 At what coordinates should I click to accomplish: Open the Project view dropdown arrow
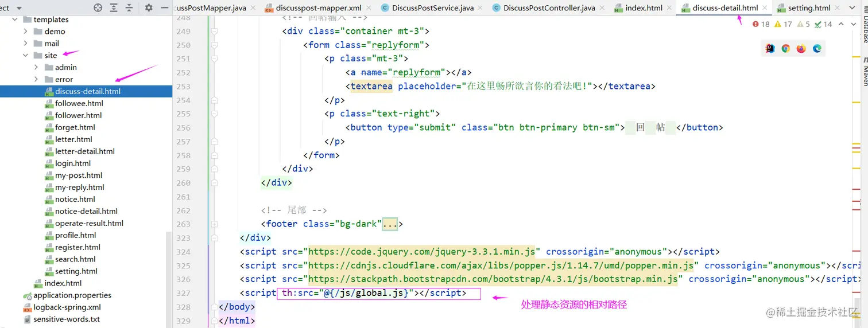point(19,9)
